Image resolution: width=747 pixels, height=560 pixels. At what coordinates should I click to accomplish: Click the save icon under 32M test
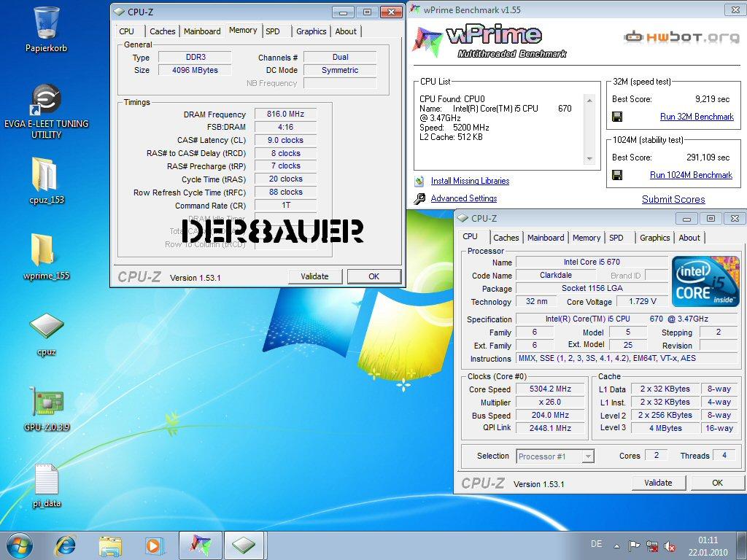pyautogui.click(x=617, y=117)
